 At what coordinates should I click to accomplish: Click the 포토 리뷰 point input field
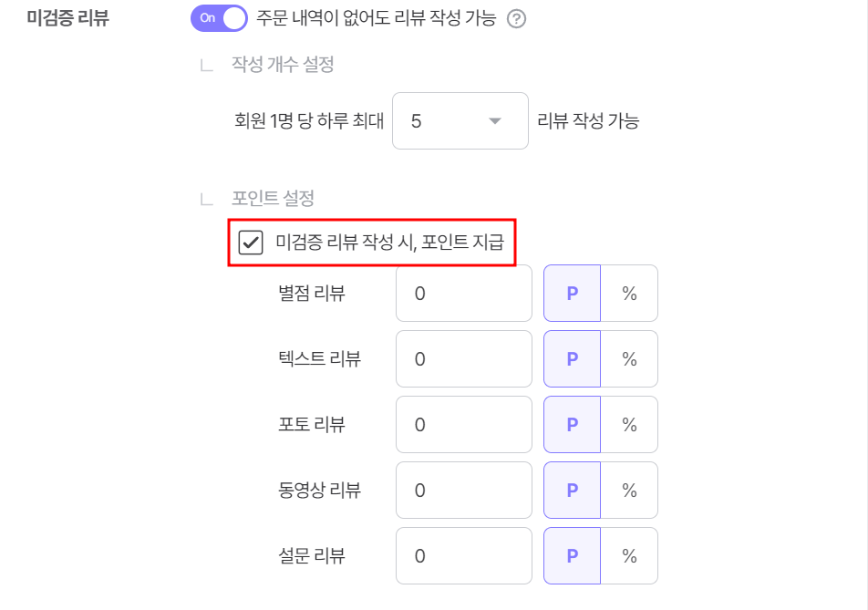(464, 425)
